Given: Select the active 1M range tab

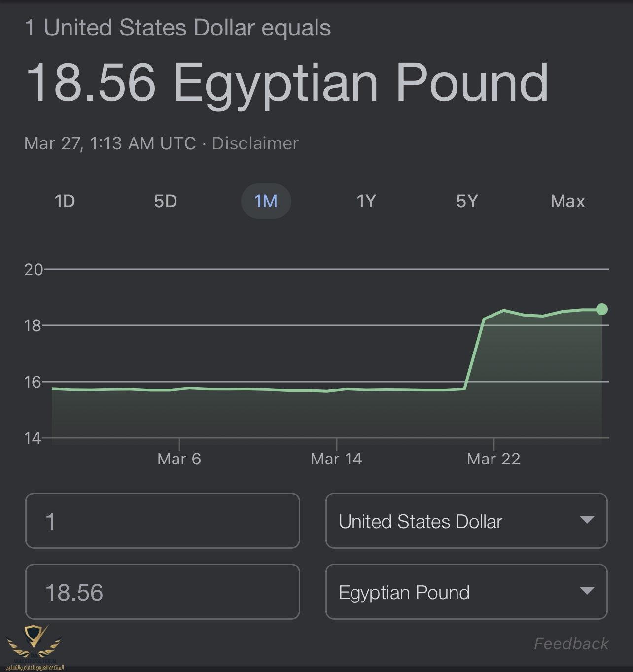Looking at the screenshot, I should 266,201.
